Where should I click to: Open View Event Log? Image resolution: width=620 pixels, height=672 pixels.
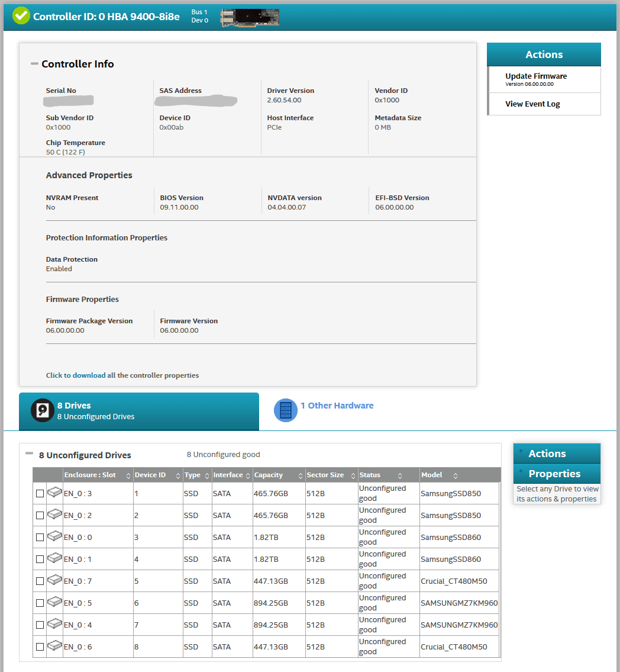tap(544, 104)
